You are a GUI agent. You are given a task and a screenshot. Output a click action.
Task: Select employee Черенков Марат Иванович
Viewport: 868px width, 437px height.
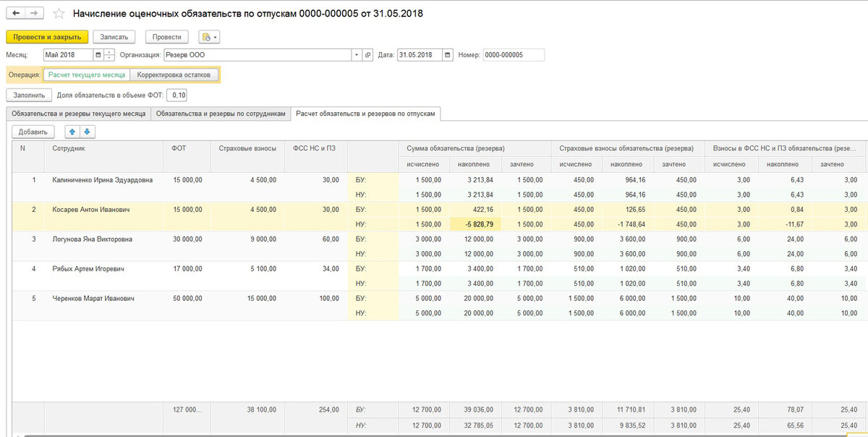click(93, 298)
